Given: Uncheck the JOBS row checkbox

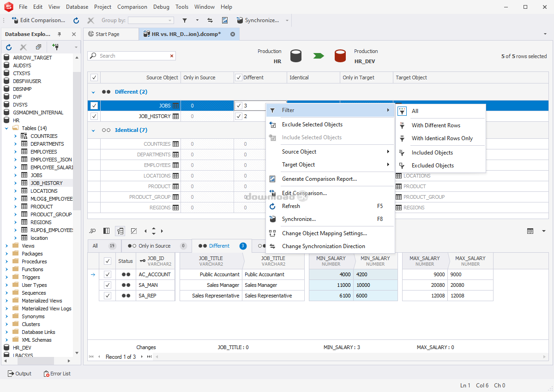Looking at the screenshot, I should 94,106.
